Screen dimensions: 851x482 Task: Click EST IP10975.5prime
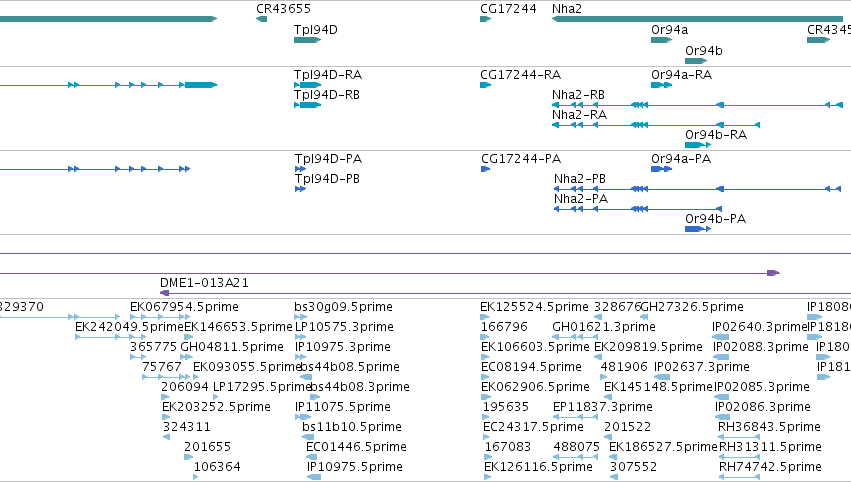coord(354,467)
